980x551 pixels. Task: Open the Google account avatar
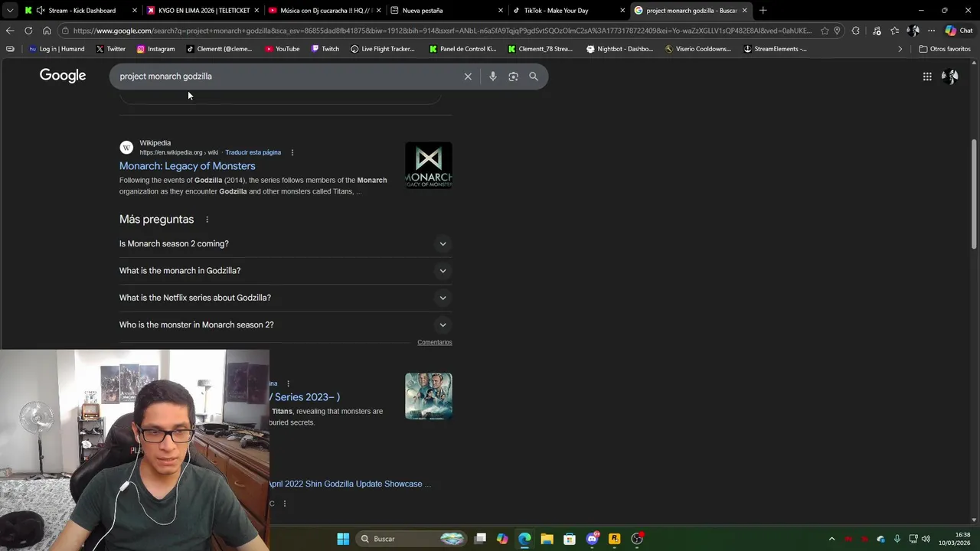point(950,77)
